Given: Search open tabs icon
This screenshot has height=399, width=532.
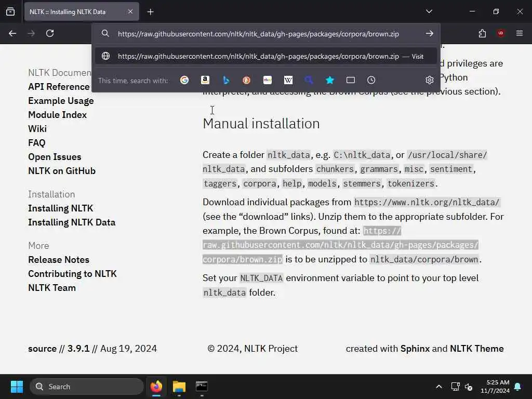Looking at the screenshot, I should pyautogui.click(x=351, y=80).
